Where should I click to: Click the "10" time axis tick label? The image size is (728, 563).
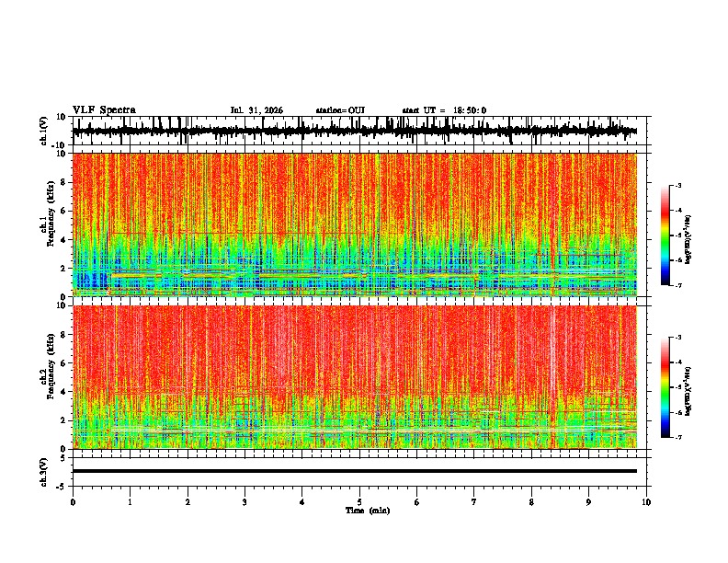[646, 502]
